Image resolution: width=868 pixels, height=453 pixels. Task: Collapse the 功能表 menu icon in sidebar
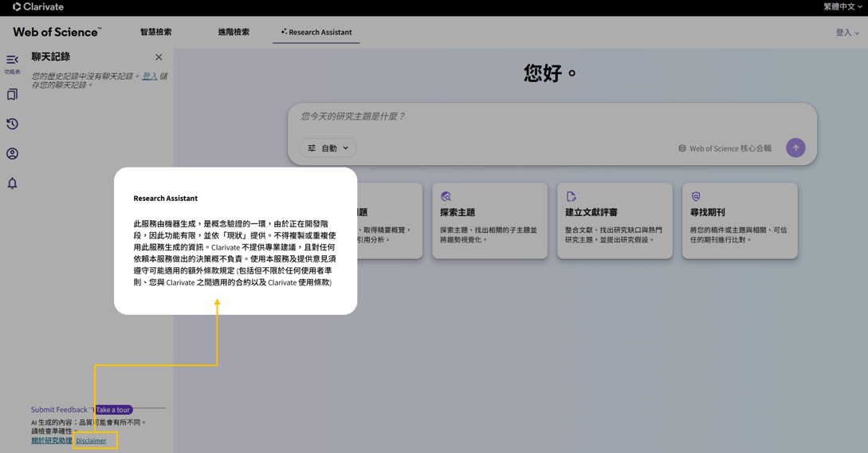pos(12,60)
